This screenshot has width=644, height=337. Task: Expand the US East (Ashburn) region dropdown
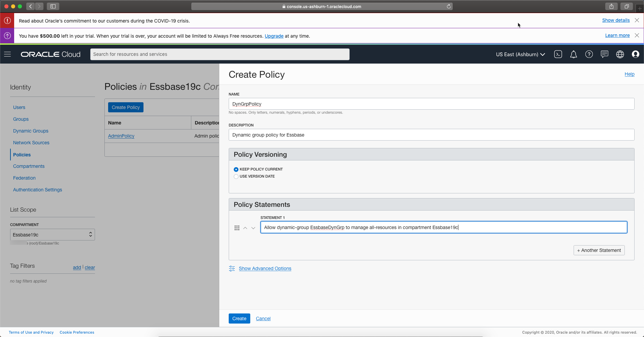(x=520, y=54)
